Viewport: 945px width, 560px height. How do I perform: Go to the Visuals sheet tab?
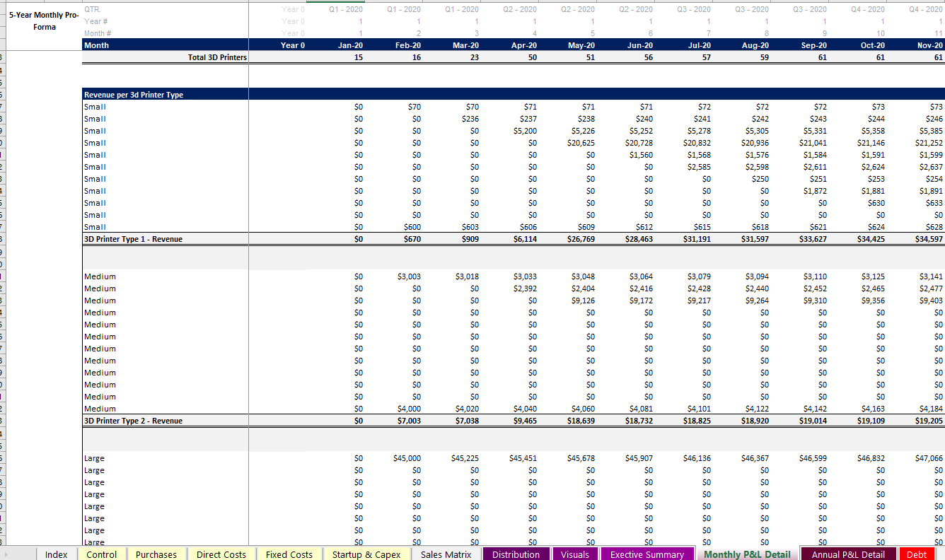click(x=574, y=554)
